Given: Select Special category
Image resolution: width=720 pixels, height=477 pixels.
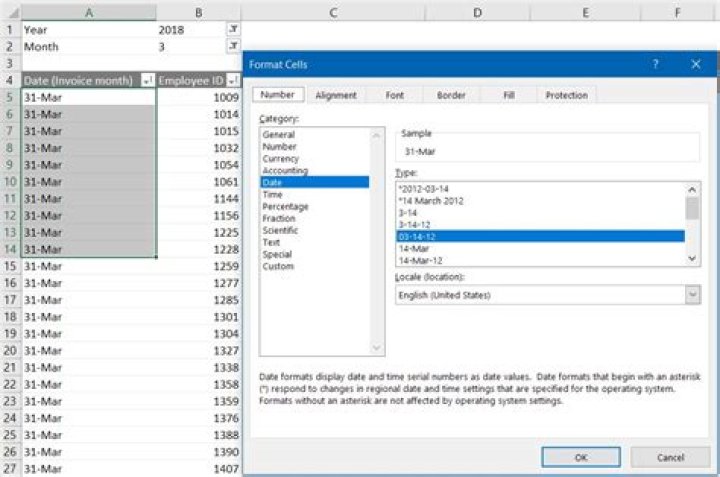Looking at the screenshot, I should click(x=315, y=254).
